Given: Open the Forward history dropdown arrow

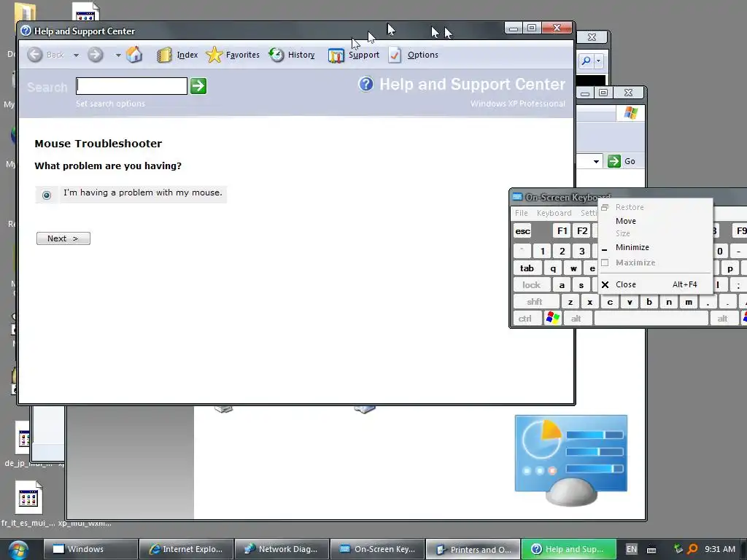Looking at the screenshot, I should [118, 55].
